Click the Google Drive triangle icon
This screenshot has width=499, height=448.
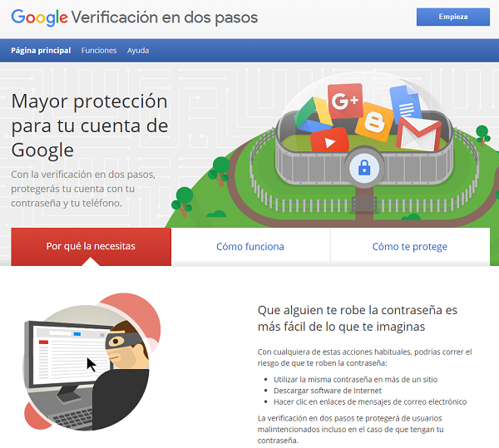coord(313,115)
